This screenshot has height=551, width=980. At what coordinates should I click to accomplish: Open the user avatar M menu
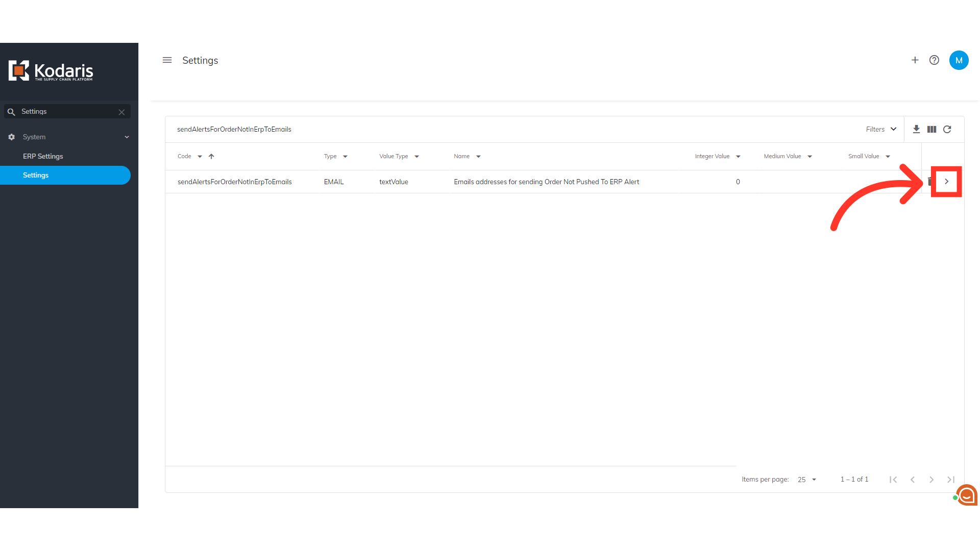pyautogui.click(x=959, y=60)
